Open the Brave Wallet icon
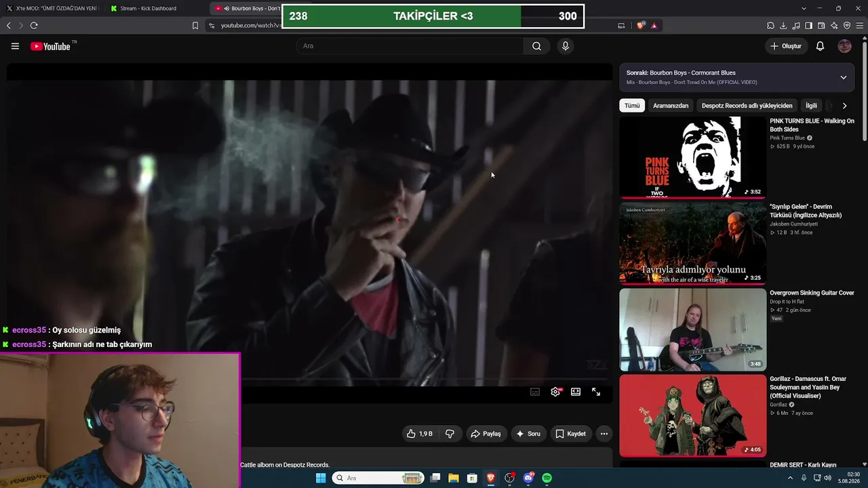Viewport: 868px width, 488px height. (x=821, y=26)
